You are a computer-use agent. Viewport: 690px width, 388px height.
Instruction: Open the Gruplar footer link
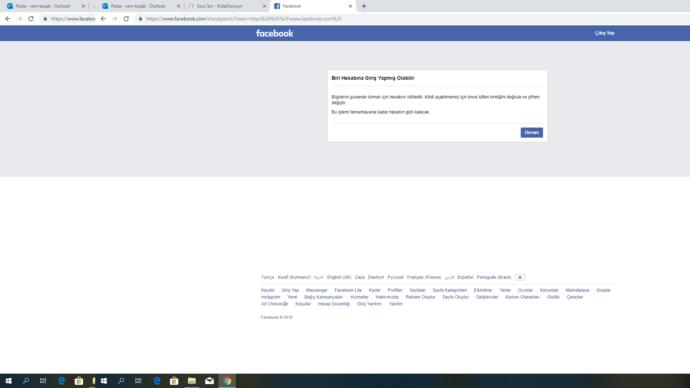(x=603, y=290)
